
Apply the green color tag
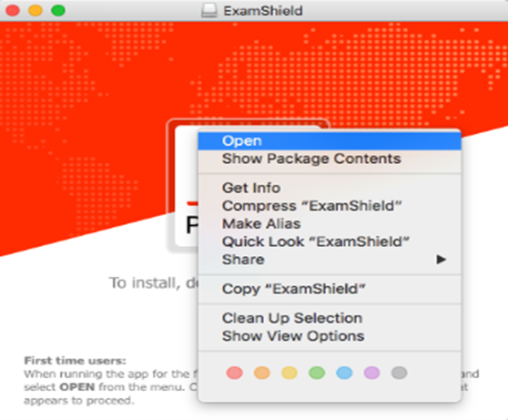[x=317, y=373]
